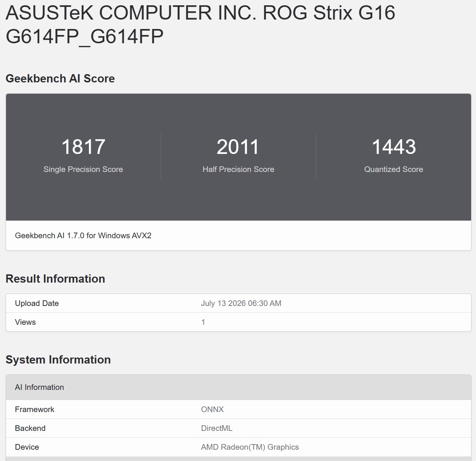This screenshot has height=461, width=476.
Task: Click the Half Precision Score label
Action: [x=238, y=169]
